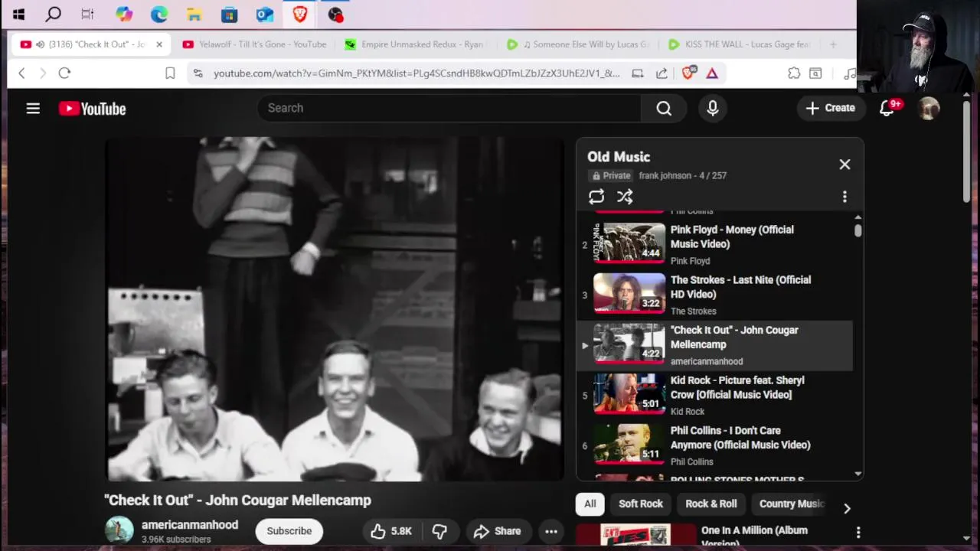Reload the current page
Screen dimensions: 980x551
click(64, 73)
